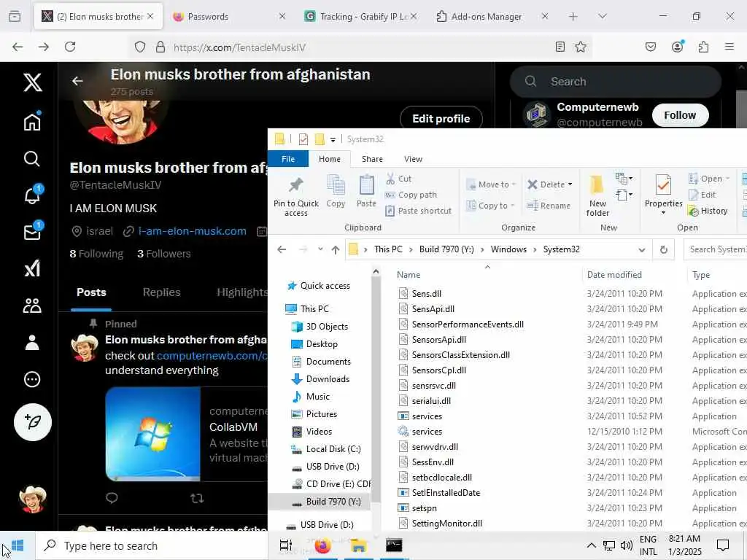Open Firefox list all tabs dropdown

pos(602,16)
